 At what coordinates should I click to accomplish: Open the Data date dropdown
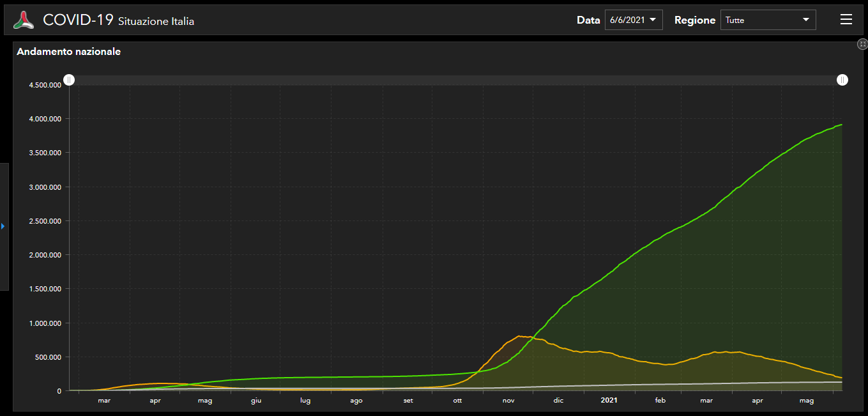tap(633, 20)
